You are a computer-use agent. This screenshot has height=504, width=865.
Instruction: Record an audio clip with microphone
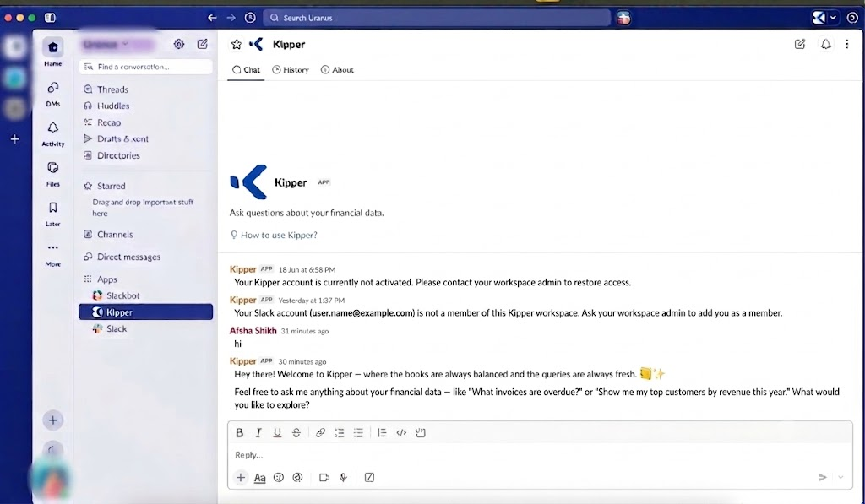pos(343,478)
